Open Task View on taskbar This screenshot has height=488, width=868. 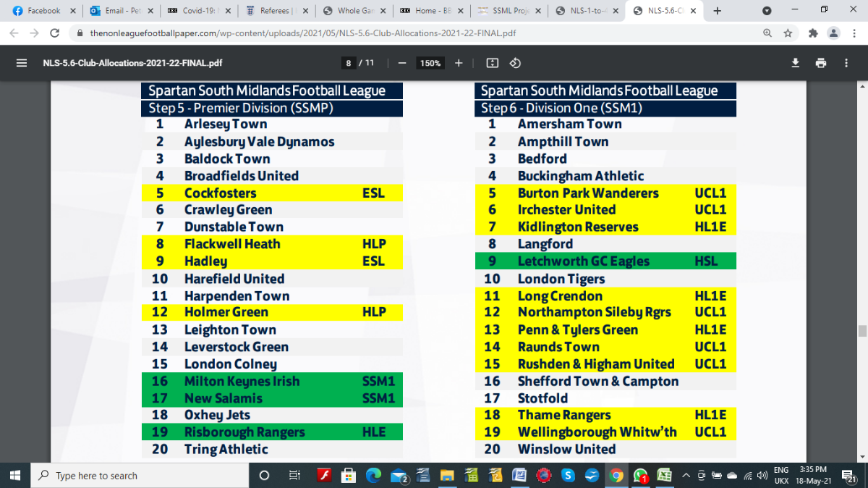point(294,476)
